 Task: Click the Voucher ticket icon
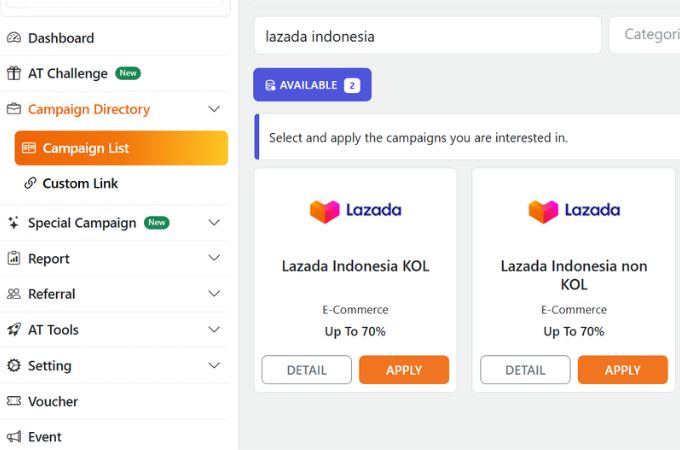[x=14, y=401]
